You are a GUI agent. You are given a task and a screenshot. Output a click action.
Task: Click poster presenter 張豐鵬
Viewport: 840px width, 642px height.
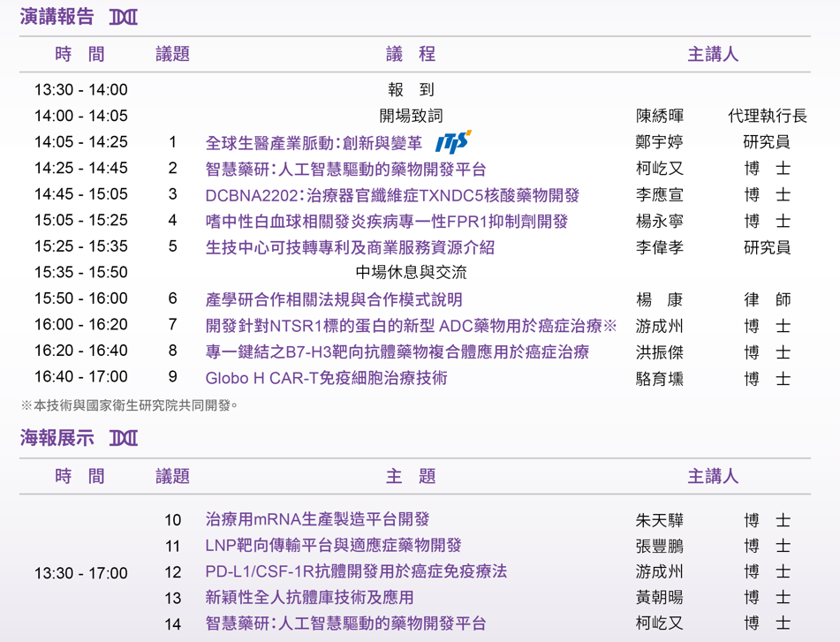pyautogui.click(x=660, y=546)
